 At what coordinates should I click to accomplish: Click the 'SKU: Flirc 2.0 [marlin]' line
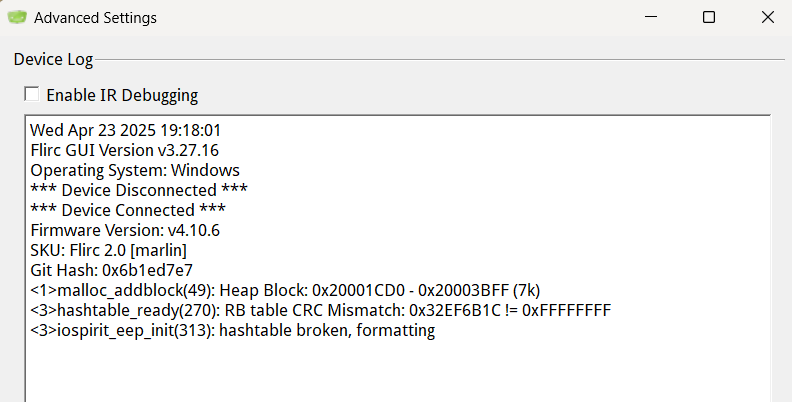tap(109, 250)
